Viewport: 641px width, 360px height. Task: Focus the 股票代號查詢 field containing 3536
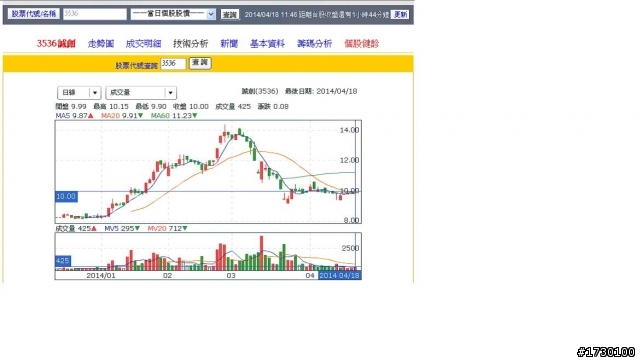(x=173, y=63)
